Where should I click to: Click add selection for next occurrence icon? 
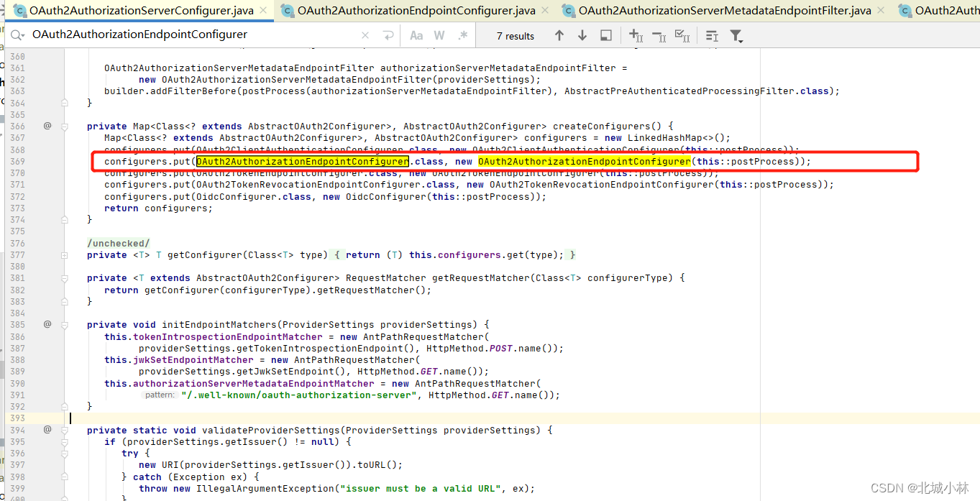(636, 35)
